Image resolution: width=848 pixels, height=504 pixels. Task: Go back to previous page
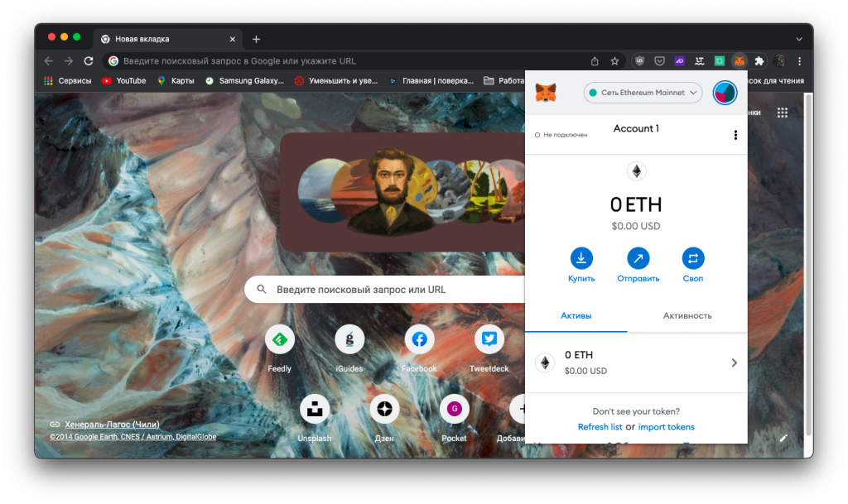coord(49,61)
